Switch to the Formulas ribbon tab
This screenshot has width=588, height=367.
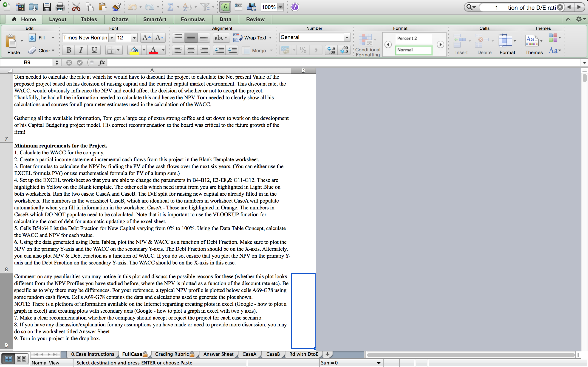tap(192, 19)
